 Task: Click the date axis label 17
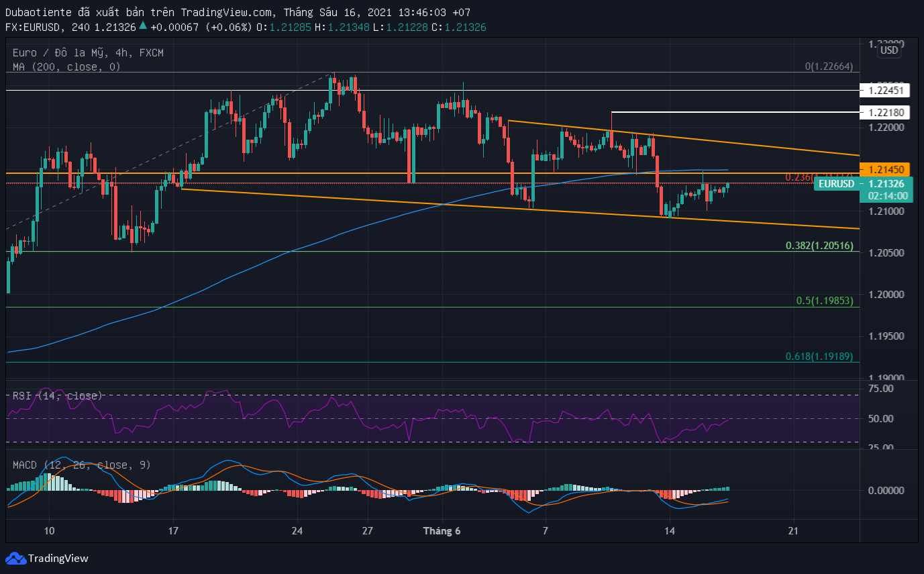coord(173,531)
